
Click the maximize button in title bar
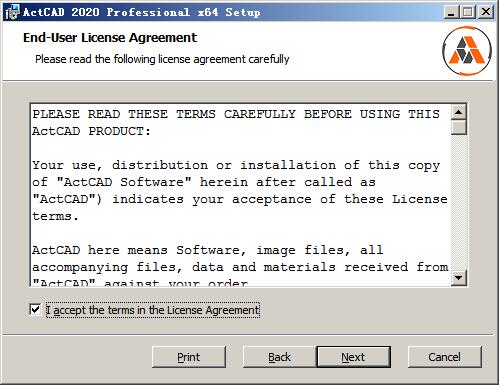click(x=467, y=12)
